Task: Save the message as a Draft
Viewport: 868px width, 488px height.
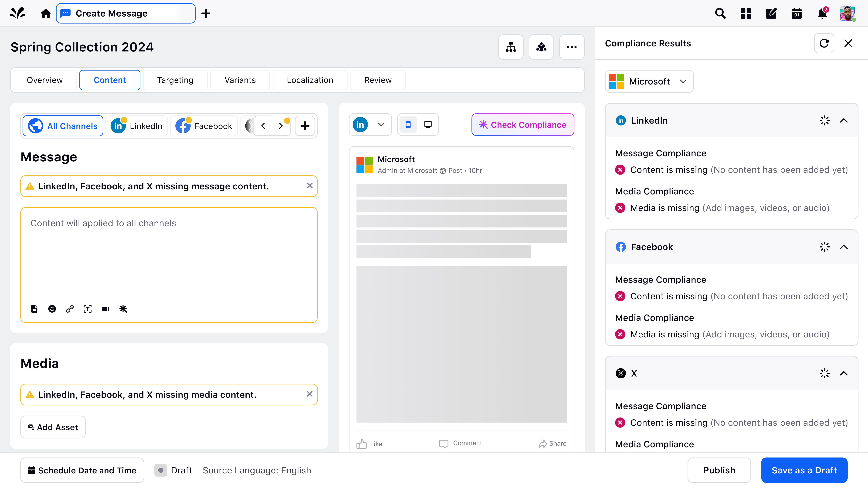Action: [x=804, y=470]
